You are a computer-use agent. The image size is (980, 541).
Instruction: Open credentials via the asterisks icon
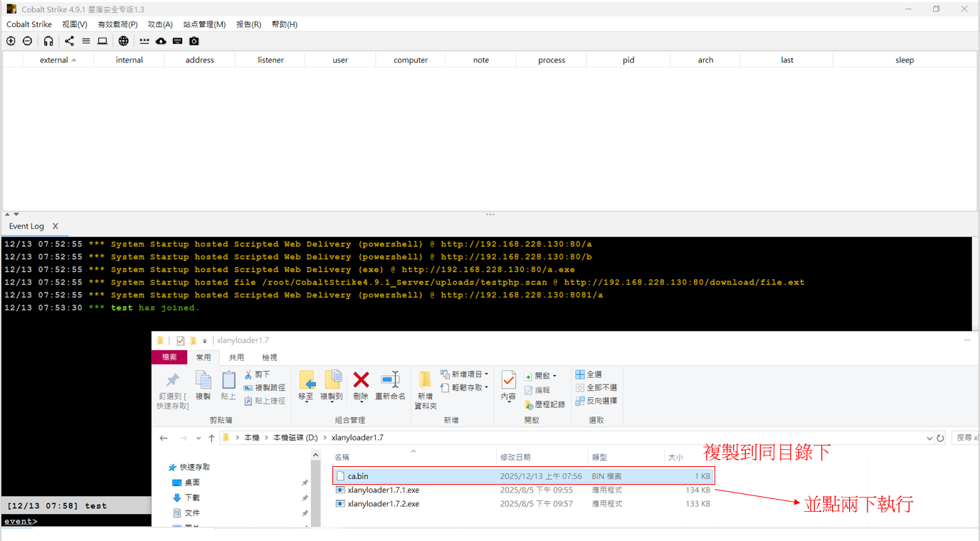coord(144,41)
